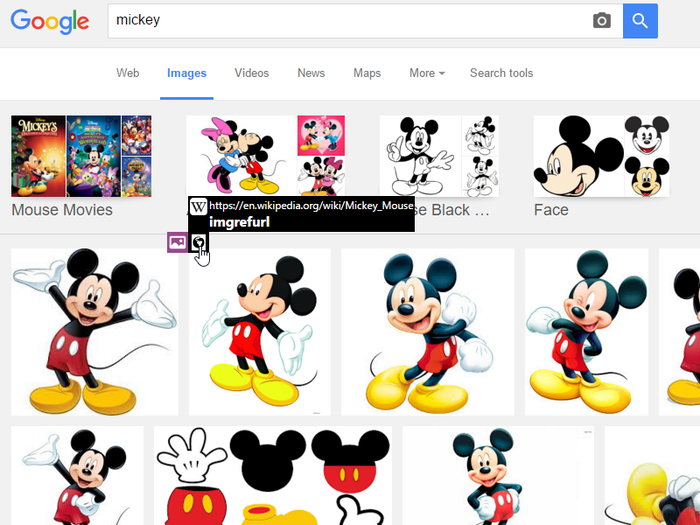Switch to the Videos tab
Viewport: 700px width, 525px height.
pyautogui.click(x=252, y=73)
